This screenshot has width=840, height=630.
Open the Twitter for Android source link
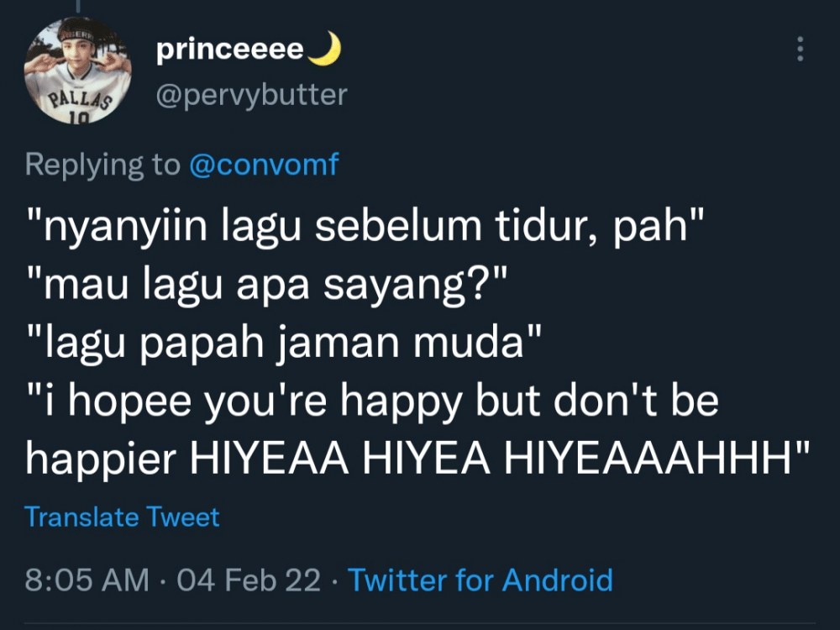pos(480,580)
